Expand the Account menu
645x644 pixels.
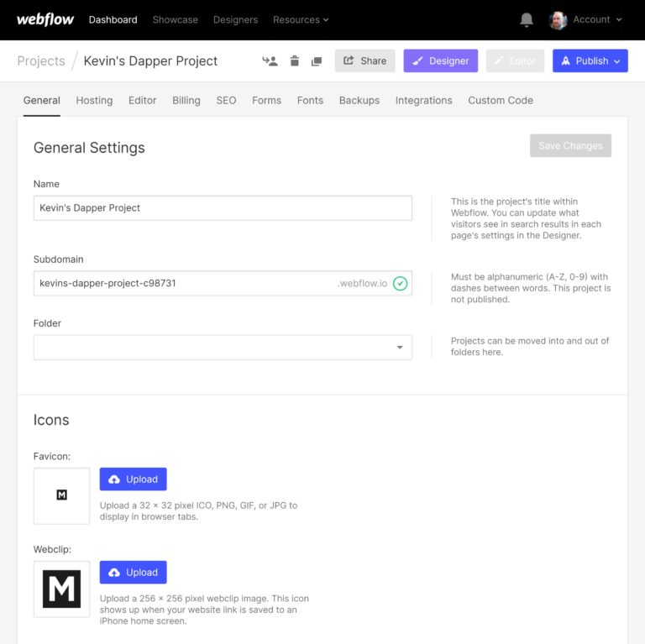click(597, 19)
